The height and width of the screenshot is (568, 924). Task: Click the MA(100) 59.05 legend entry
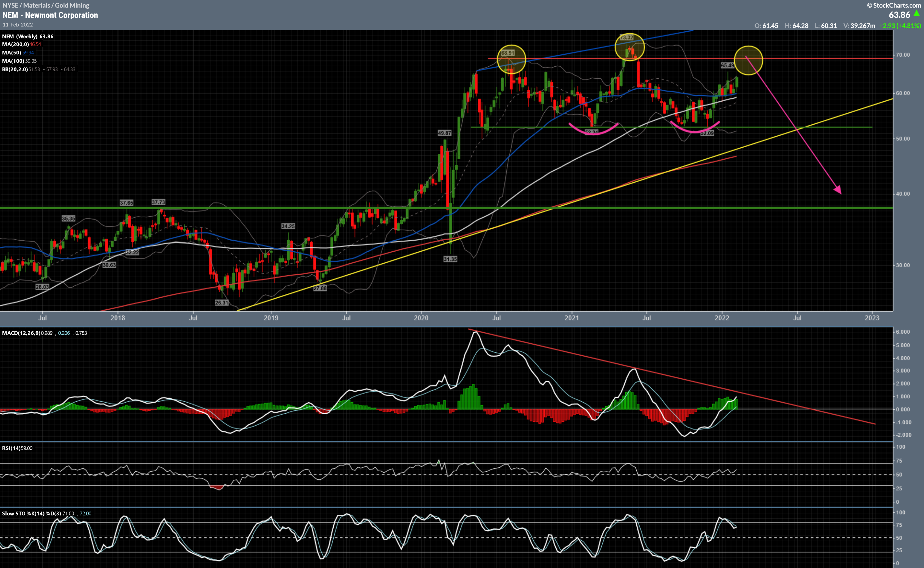click(20, 61)
